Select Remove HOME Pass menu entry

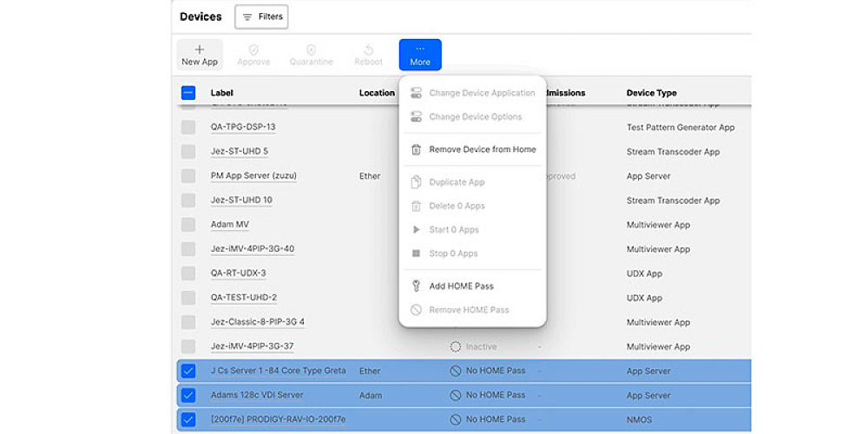pyautogui.click(x=469, y=310)
